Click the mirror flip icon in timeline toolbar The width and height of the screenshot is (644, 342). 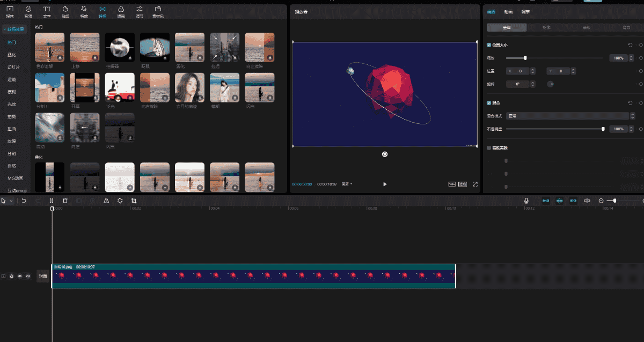106,200
